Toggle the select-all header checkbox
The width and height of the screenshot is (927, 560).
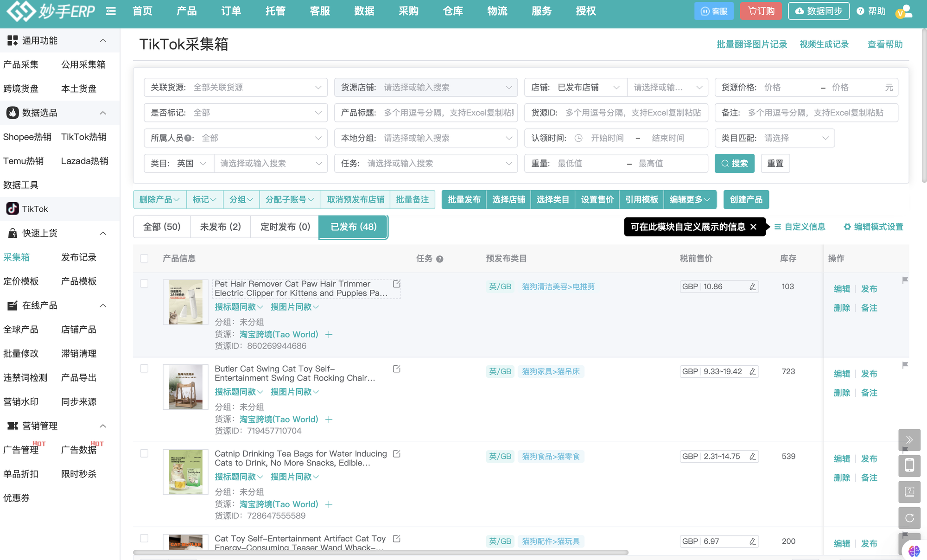[144, 258]
